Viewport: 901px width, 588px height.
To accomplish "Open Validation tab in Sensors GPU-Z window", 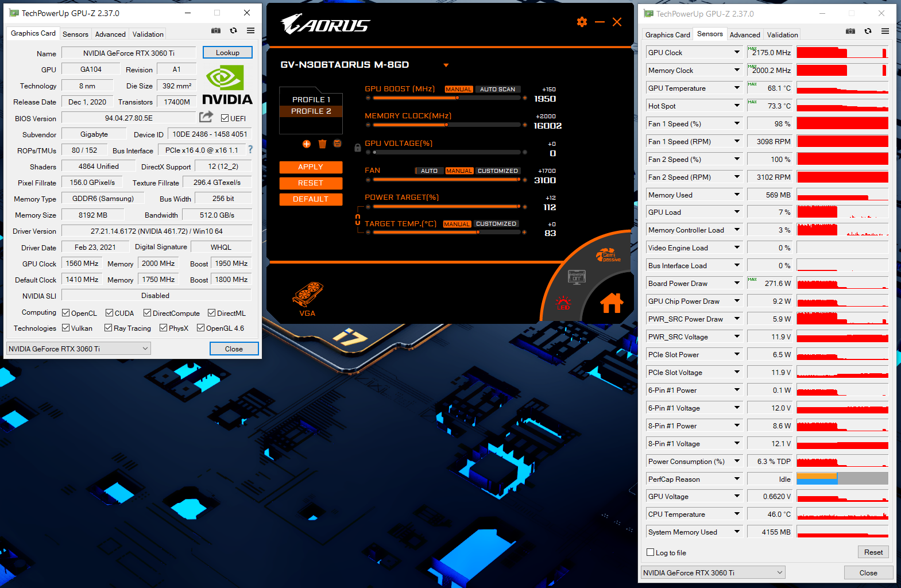I will [x=782, y=35].
